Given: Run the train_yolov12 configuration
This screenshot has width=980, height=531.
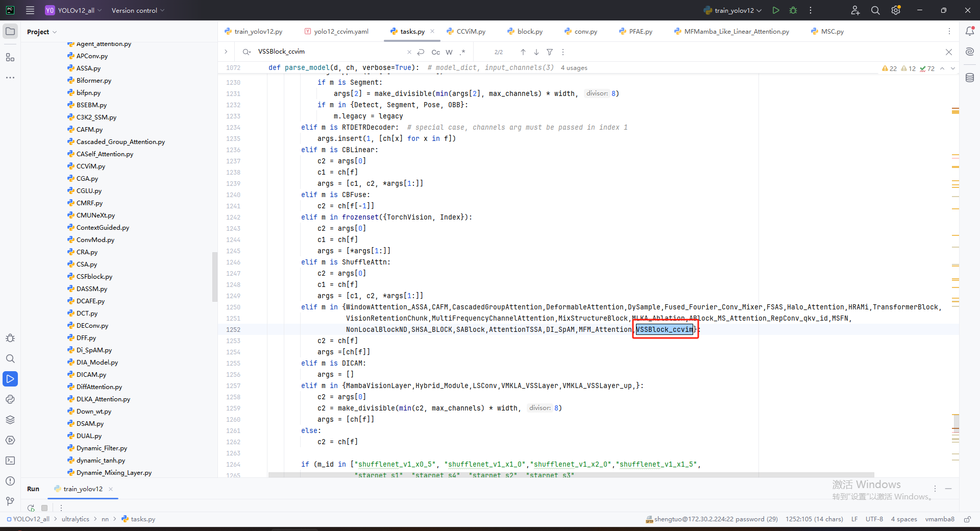Looking at the screenshot, I should (x=776, y=10).
